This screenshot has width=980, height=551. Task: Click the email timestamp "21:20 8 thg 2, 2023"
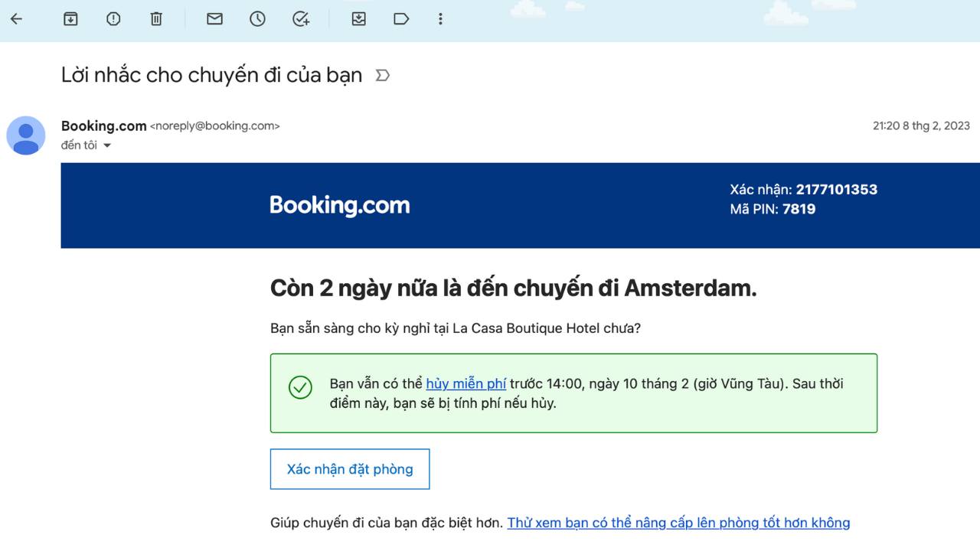point(922,126)
